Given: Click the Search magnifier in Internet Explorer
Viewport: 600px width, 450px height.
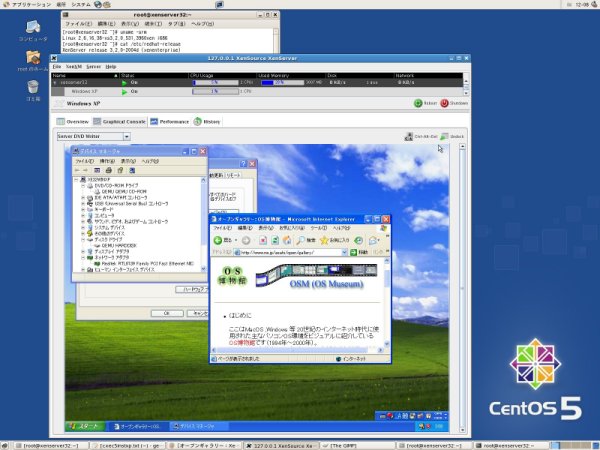Looking at the screenshot, I should [301, 240].
